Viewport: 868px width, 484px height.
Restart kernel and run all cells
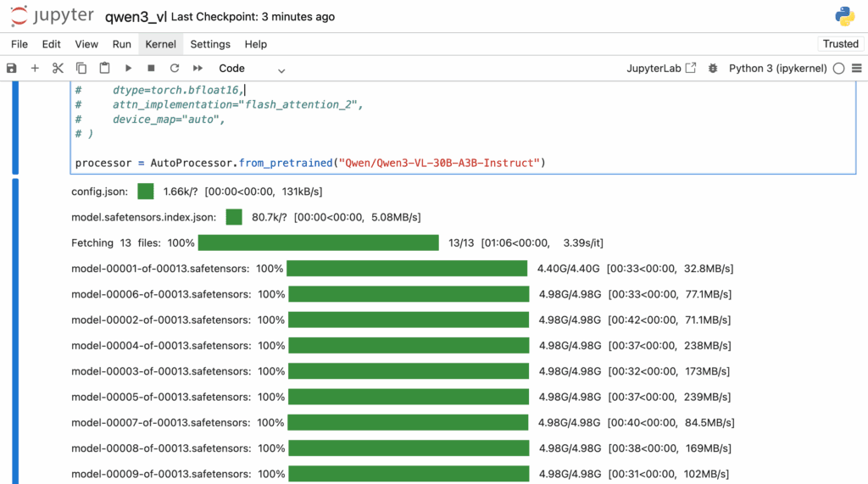pos(198,69)
